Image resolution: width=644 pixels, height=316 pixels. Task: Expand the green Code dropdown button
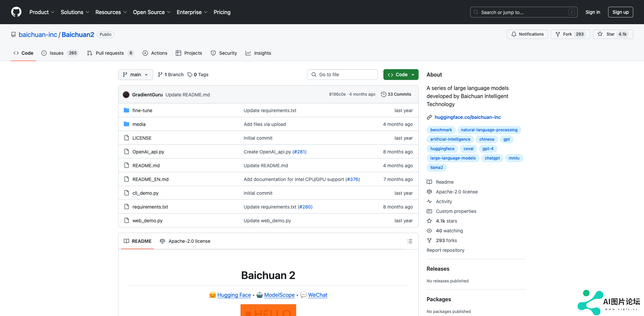[x=401, y=75]
